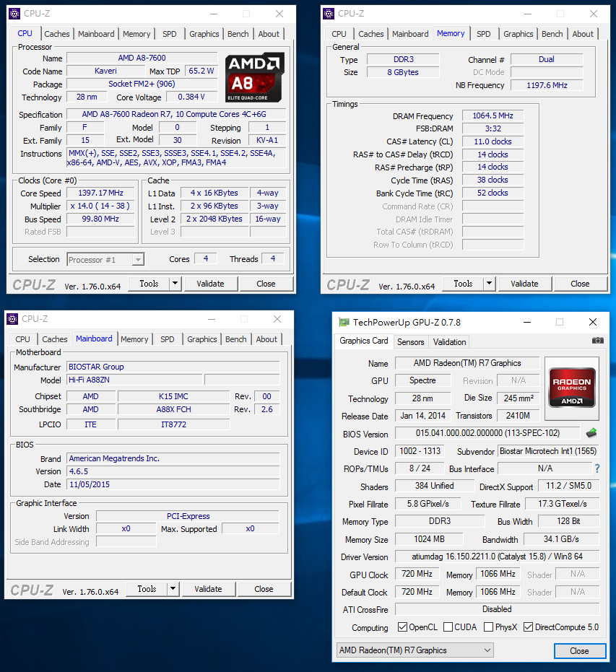This screenshot has width=616, height=672.
Task: Click the GPU-Z BIOS upload chip icon
Action: (591, 433)
